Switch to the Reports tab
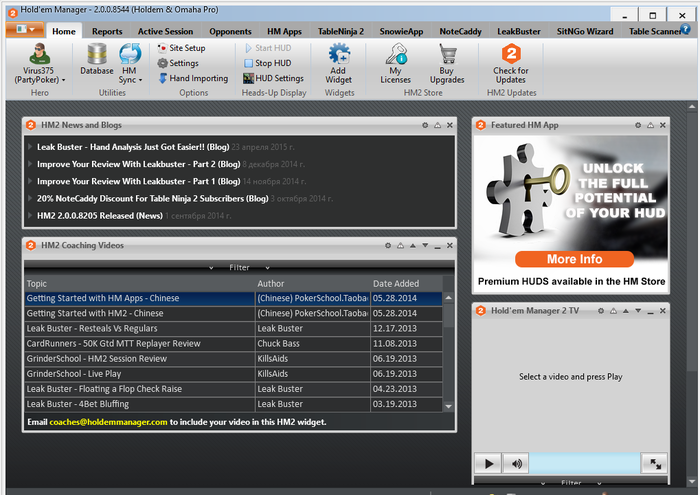 [x=107, y=31]
